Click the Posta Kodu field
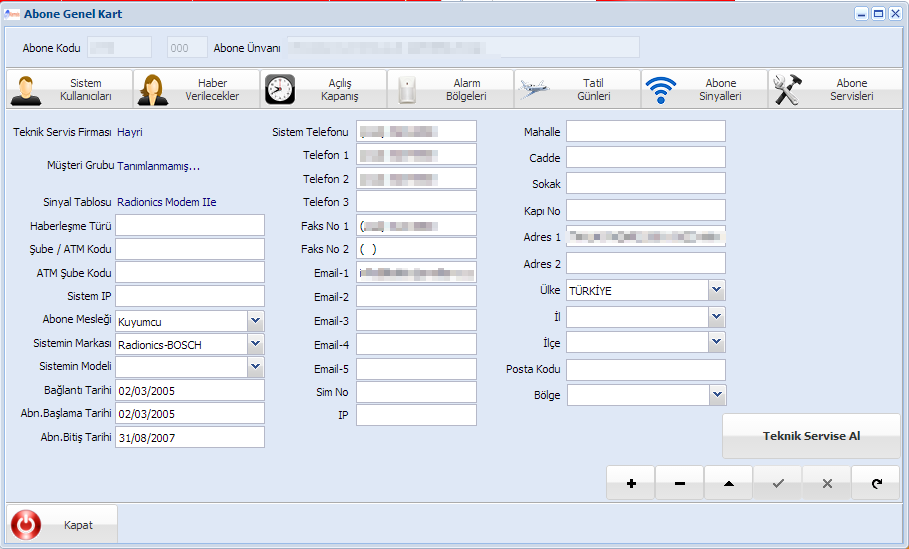 [646, 370]
